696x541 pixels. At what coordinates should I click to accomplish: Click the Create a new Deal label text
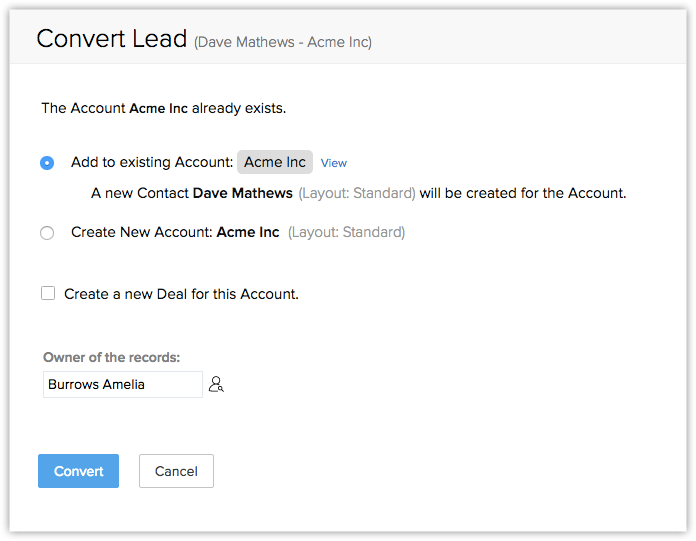(x=181, y=294)
